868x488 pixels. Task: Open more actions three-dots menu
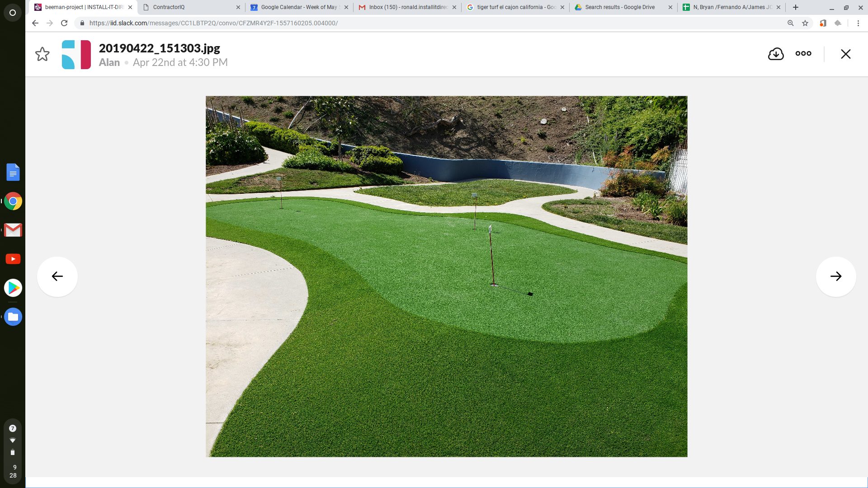click(x=803, y=53)
